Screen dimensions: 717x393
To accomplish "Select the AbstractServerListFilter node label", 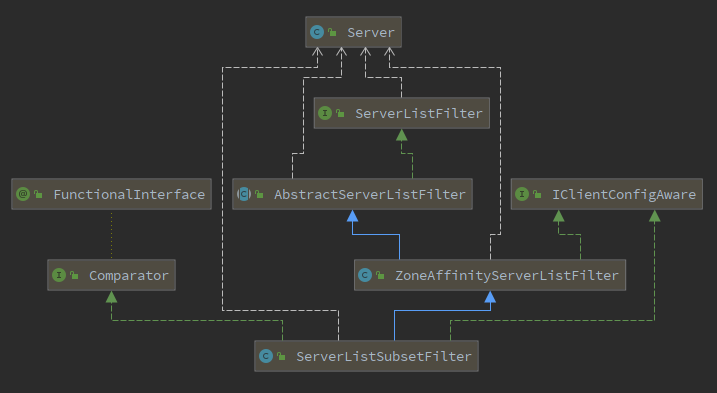I will [369, 194].
